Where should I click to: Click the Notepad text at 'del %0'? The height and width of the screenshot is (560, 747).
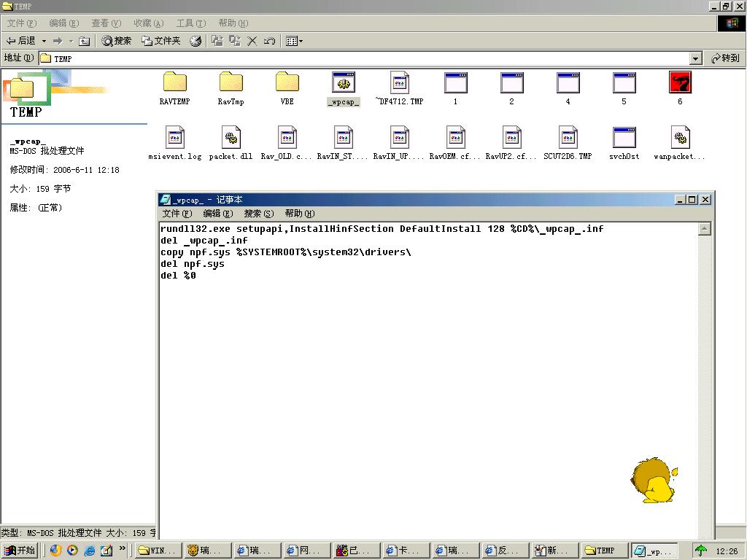[178, 275]
